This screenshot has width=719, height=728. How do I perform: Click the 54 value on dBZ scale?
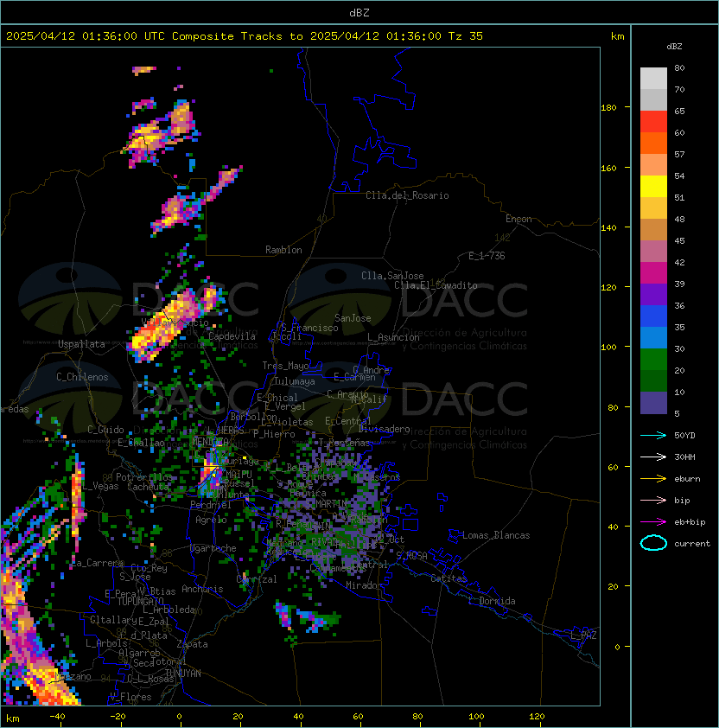679,176
